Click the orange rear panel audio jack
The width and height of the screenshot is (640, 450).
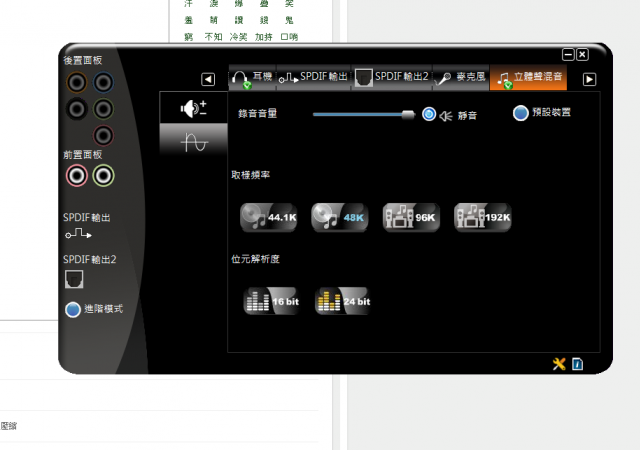click(x=77, y=82)
